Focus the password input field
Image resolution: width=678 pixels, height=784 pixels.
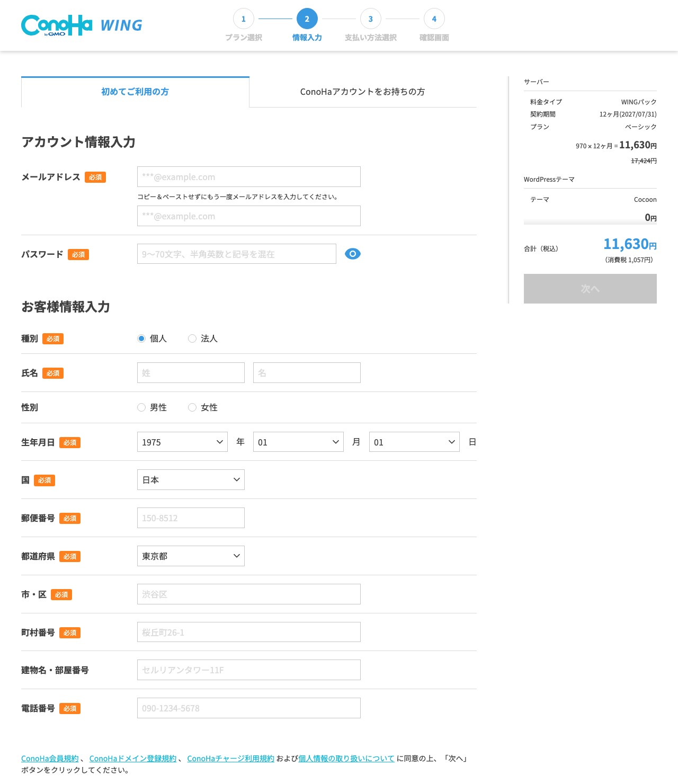click(237, 254)
